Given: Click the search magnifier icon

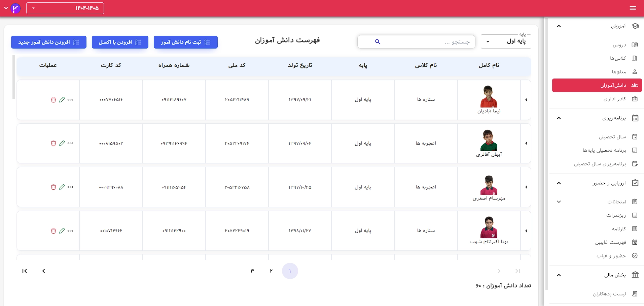Looking at the screenshot, I should click(x=378, y=42).
